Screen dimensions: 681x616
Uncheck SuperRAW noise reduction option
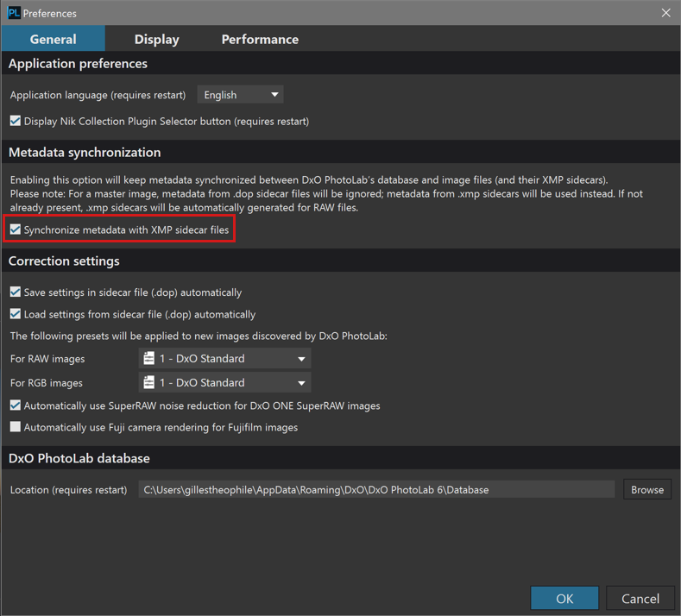(x=16, y=405)
